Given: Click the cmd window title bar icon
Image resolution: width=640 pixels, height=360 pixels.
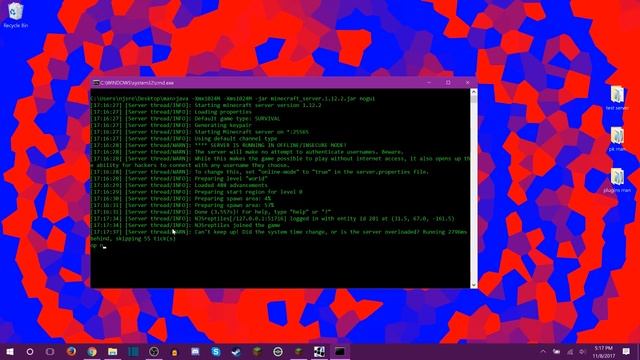Looking at the screenshot, I should [x=96, y=83].
